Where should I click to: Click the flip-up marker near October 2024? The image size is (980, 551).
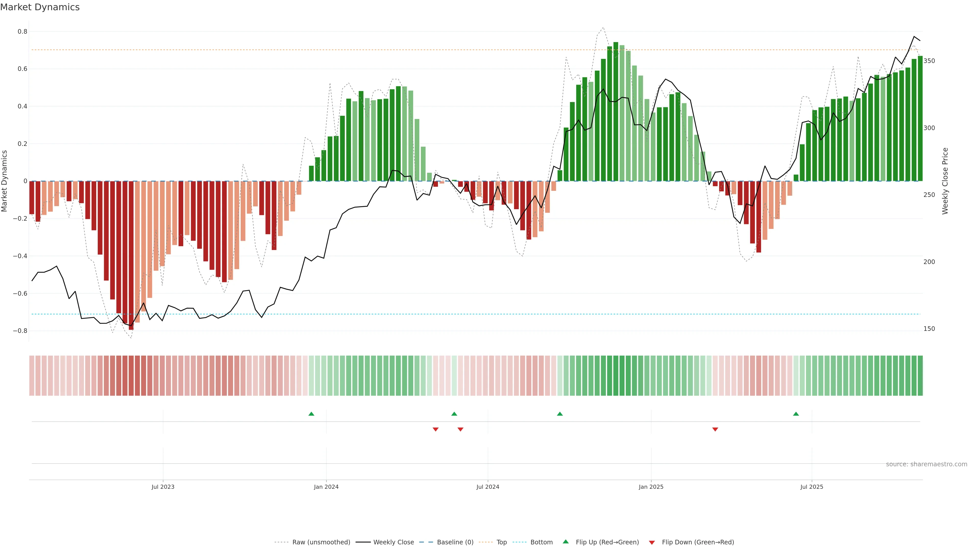click(x=560, y=414)
